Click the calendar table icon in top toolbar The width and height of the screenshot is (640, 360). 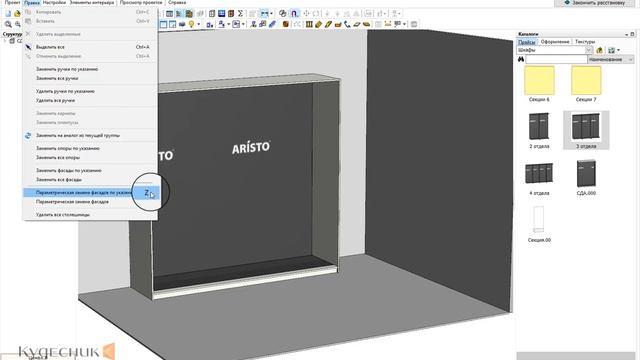[169, 13]
